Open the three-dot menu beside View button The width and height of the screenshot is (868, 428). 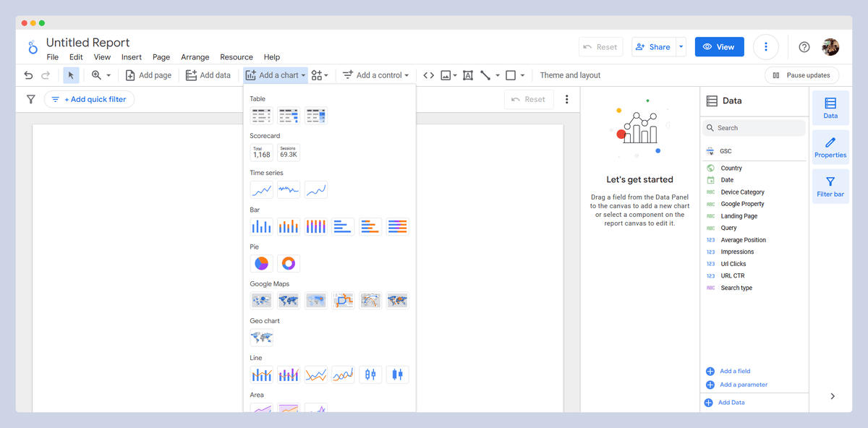(x=766, y=47)
